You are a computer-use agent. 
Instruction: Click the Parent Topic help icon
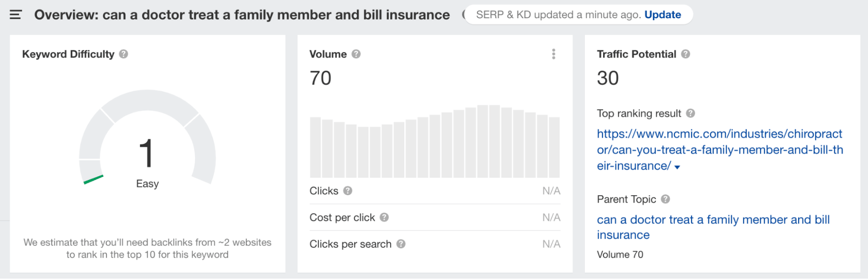click(666, 199)
